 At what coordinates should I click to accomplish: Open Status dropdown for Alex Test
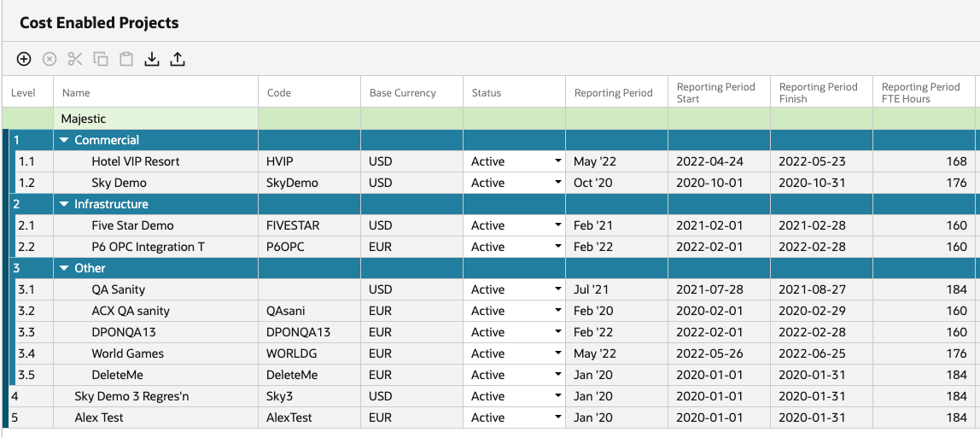pos(557,418)
